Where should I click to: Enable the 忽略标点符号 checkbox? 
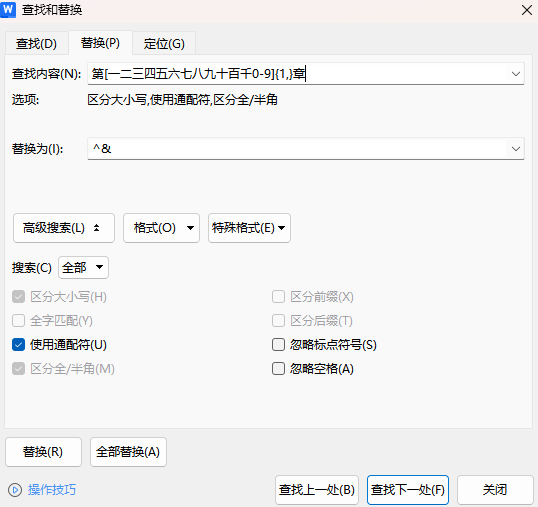coord(278,344)
